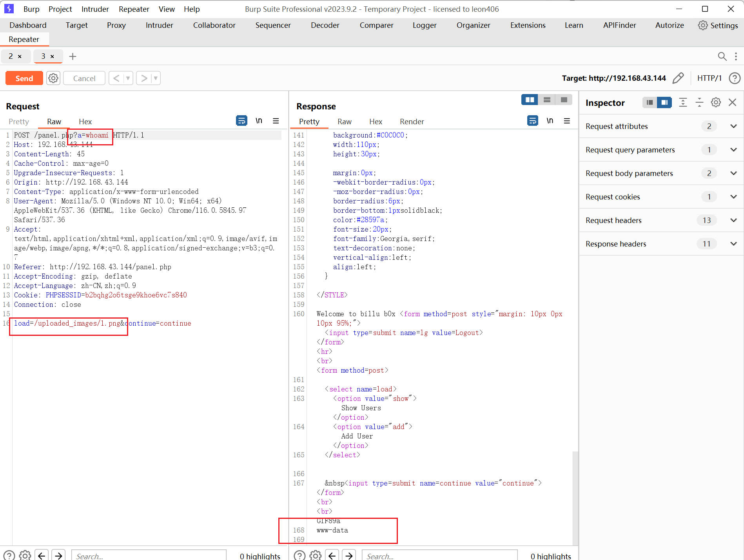Close the Inspector panel

pyautogui.click(x=732, y=102)
